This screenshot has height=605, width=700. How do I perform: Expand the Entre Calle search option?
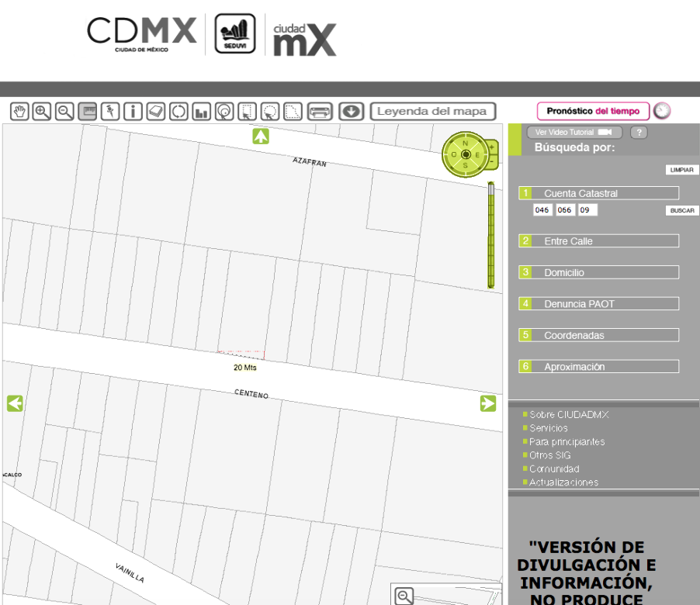coord(598,241)
